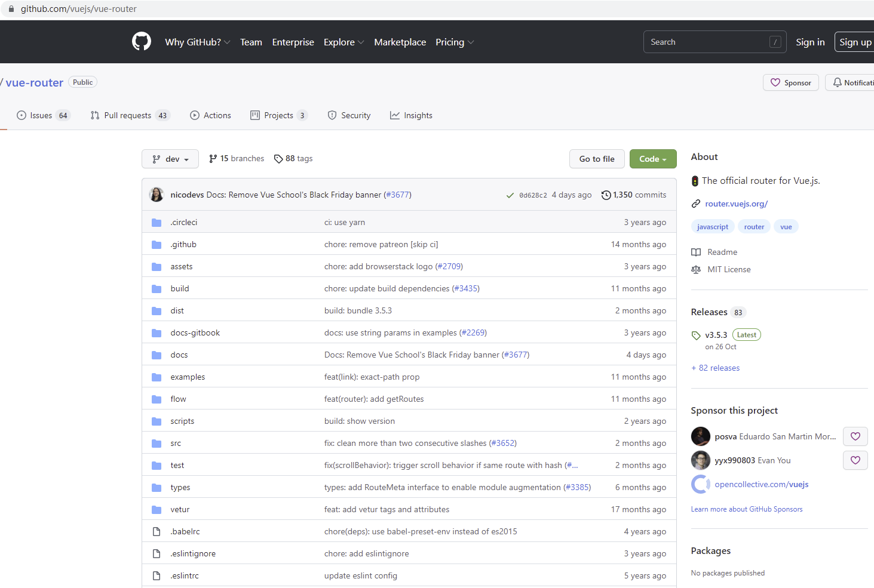The width and height of the screenshot is (874, 588).
Task: Click the vue topic tag
Action: (x=786, y=227)
